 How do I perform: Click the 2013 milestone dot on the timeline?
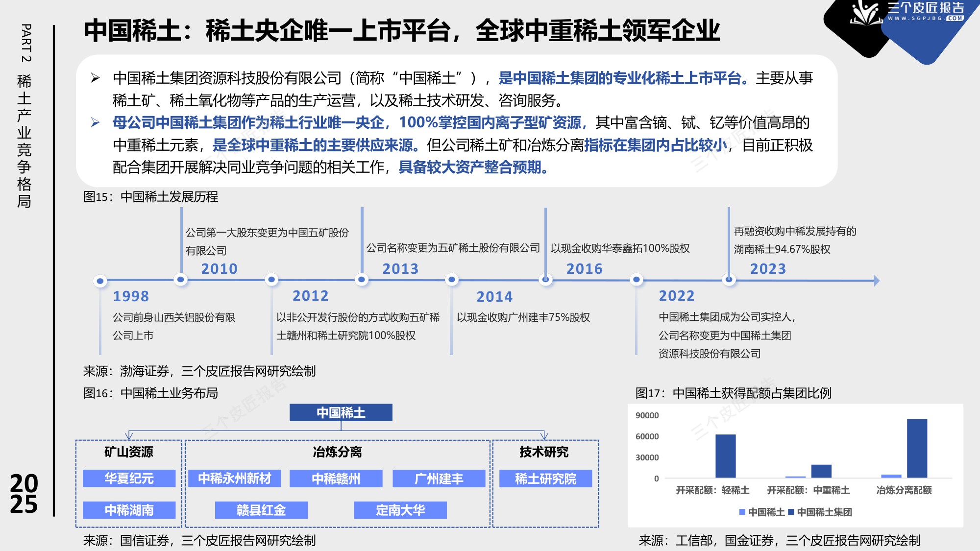click(362, 281)
